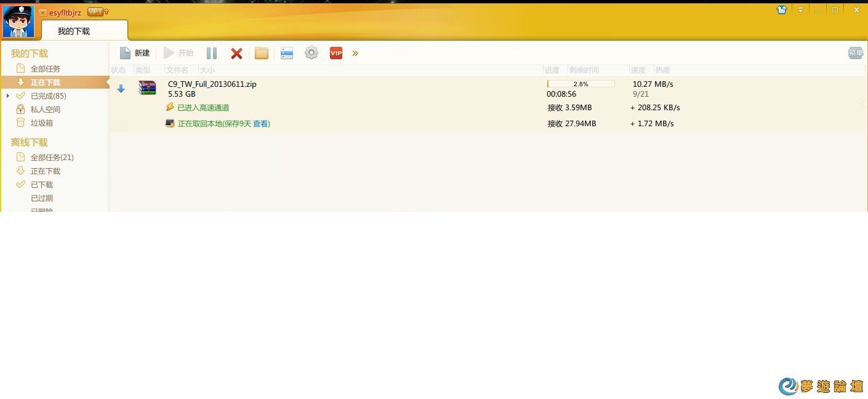Click the red VIP icon in toolbar
The height and width of the screenshot is (399, 868).
tap(336, 54)
